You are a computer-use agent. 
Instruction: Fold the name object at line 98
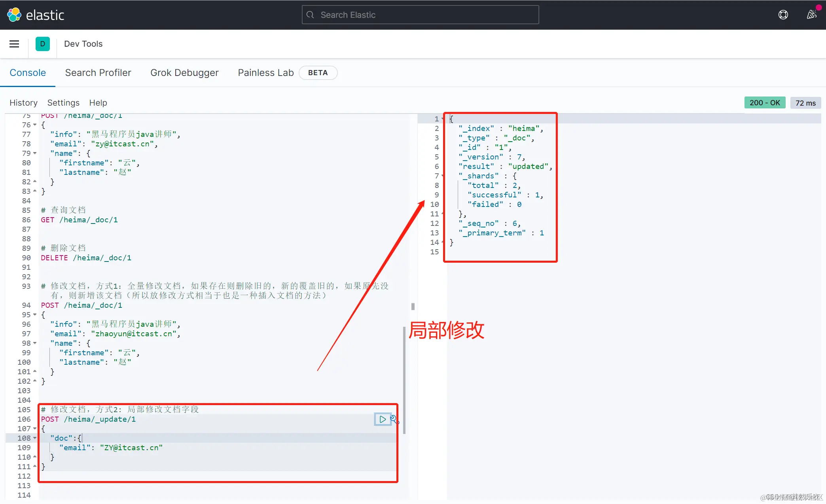click(x=35, y=343)
